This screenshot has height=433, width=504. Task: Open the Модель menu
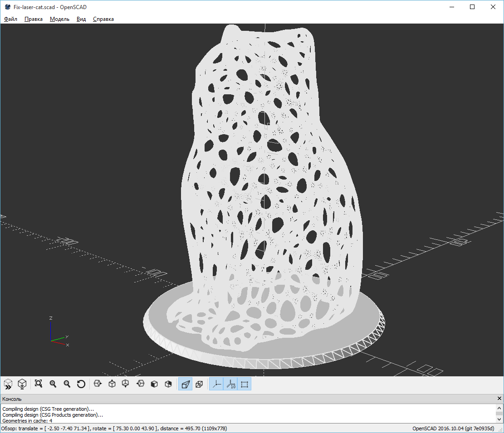click(59, 19)
